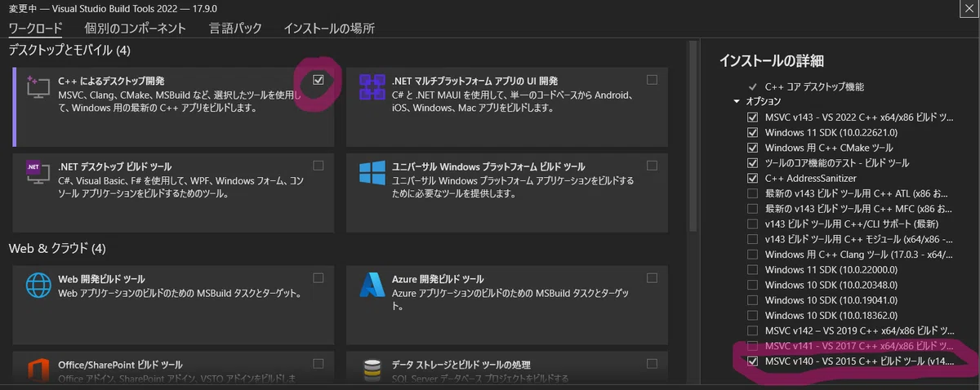Check Windows 11 SDK (10.0.22000.0)
The height and width of the screenshot is (390, 980).
[752, 270]
